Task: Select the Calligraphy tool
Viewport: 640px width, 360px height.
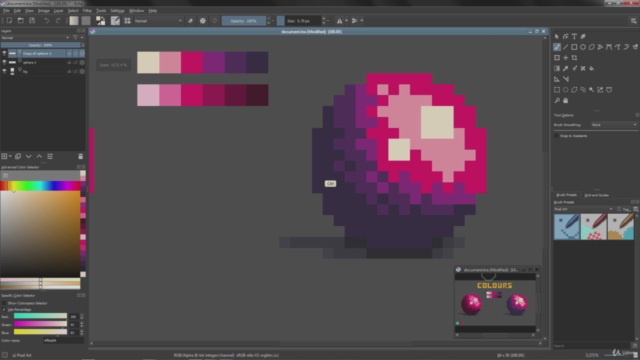Action: click(583, 36)
